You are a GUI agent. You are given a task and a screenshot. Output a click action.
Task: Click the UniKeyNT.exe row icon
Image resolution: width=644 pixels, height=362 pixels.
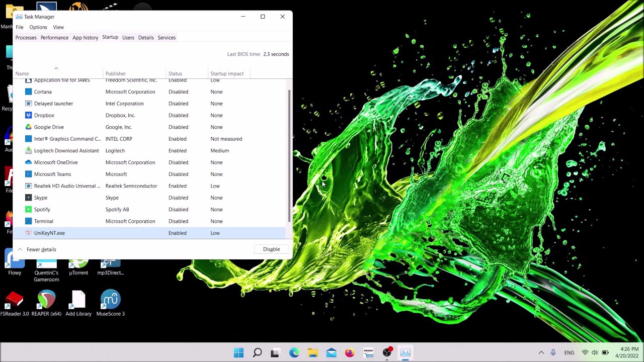pos(29,233)
